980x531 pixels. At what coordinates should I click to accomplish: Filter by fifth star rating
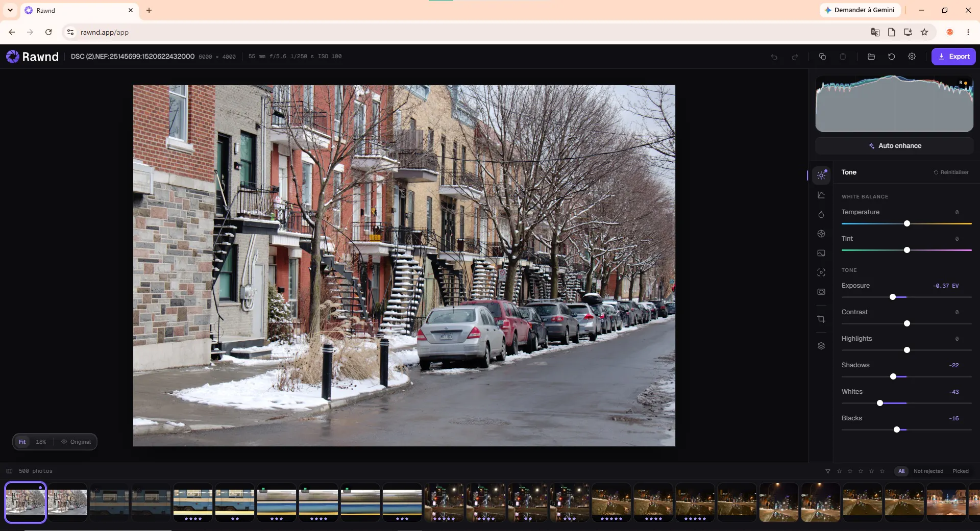coord(882,471)
